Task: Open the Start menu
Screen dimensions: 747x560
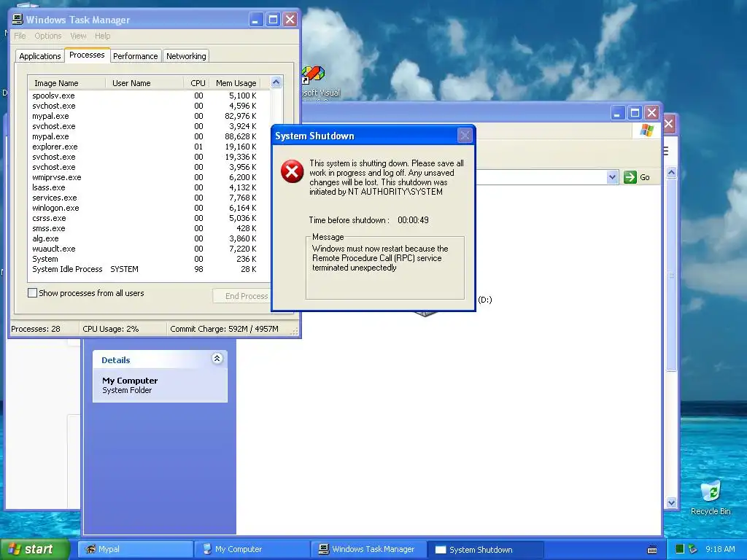Action: click(x=35, y=549)
